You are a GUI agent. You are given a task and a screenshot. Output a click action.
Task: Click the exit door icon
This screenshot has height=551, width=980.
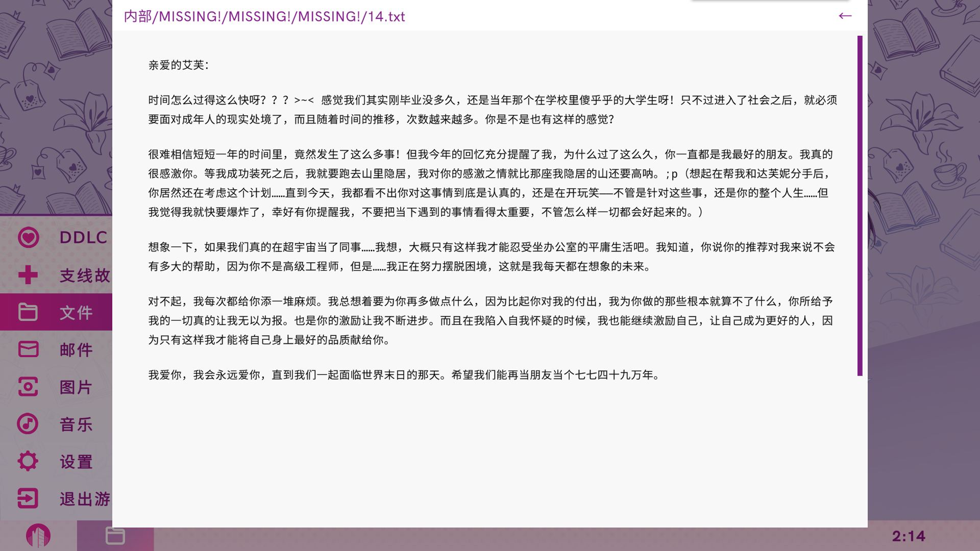point(28,498)
